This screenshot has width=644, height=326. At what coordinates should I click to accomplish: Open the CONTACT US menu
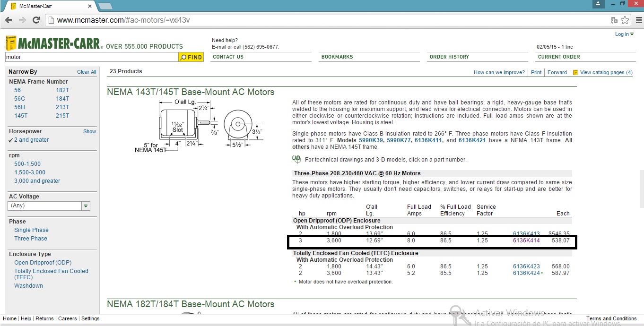coord(228,57)
